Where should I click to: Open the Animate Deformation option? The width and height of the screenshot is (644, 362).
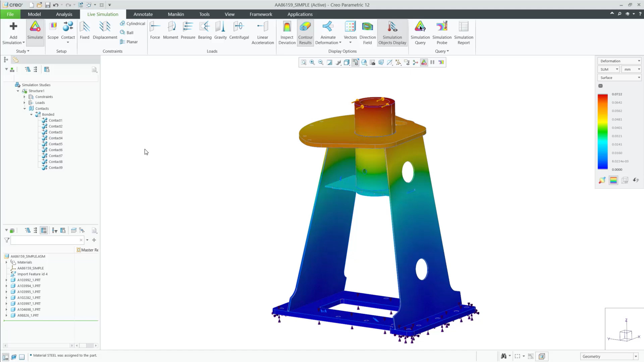[x=328, y=33]
